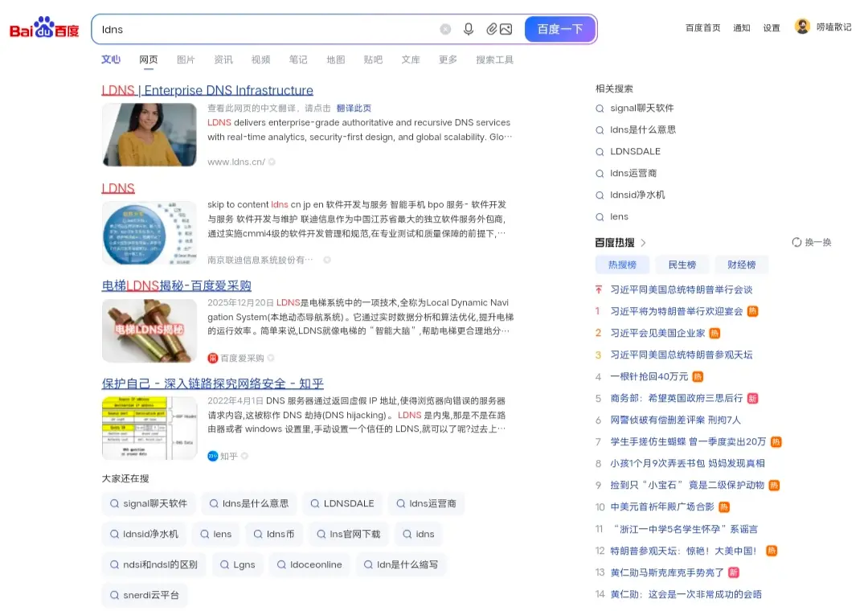Click the search icon beside signal聊天软件 in 相关搜索

(x=600, y=109)
